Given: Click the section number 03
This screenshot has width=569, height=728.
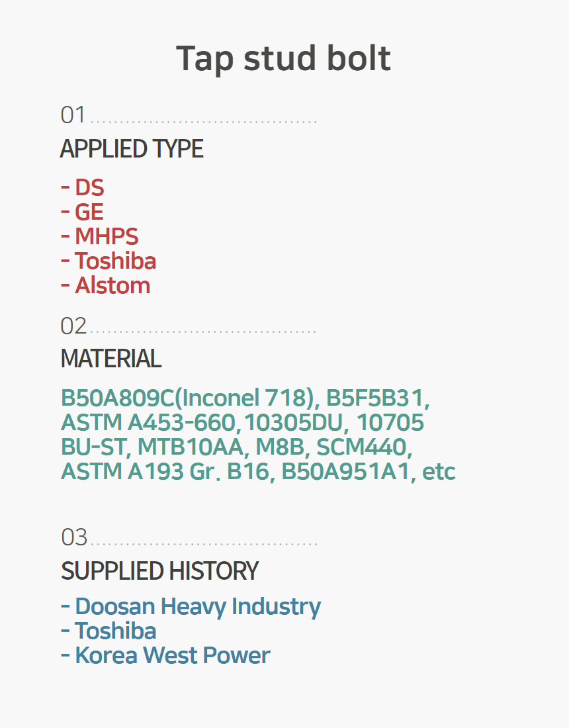Looking at the screenshot, I should [74, 537].
